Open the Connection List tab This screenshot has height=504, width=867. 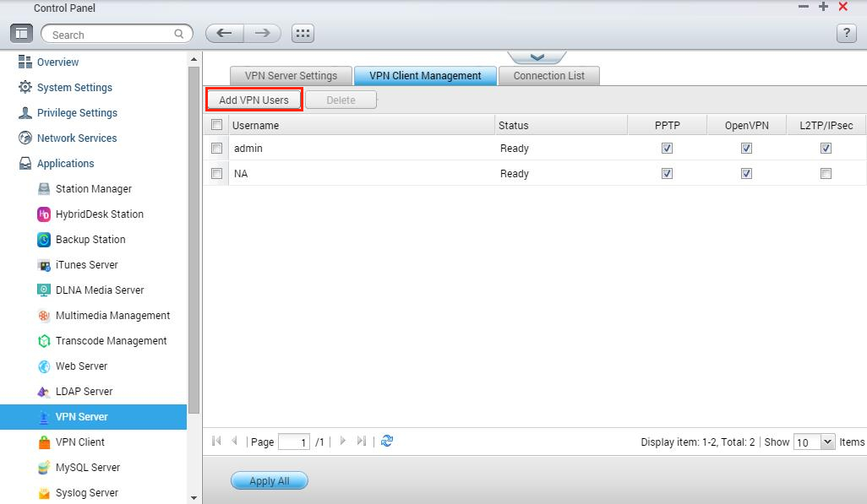[548, 76]
